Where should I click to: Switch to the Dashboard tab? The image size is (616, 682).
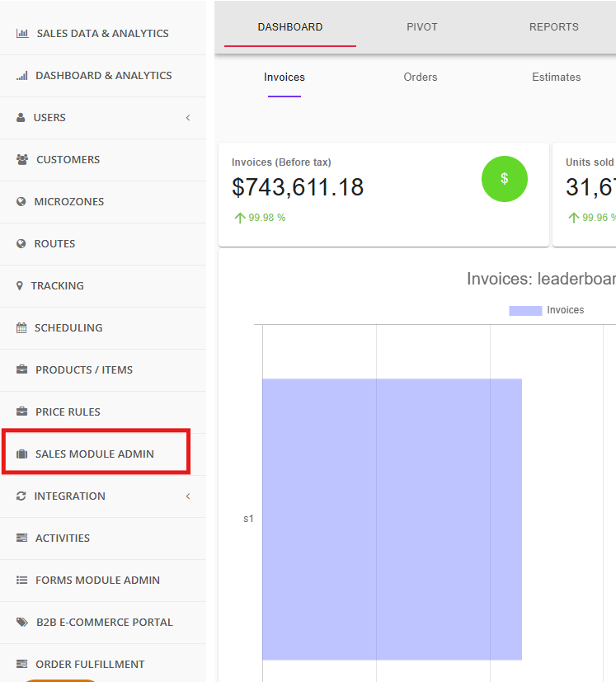(x=290, y=27)
